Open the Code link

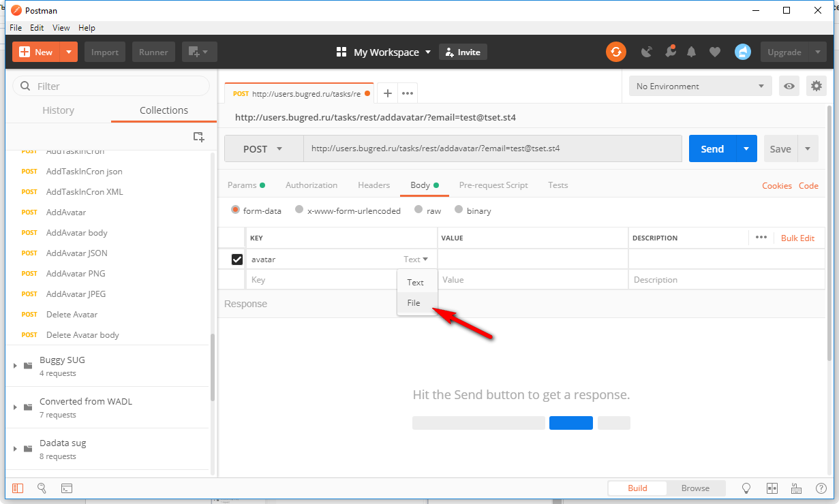[x=808, y=186]
